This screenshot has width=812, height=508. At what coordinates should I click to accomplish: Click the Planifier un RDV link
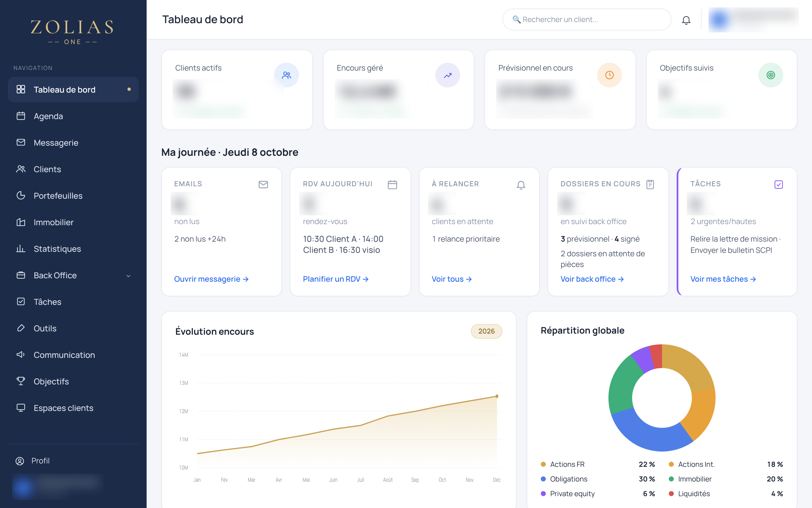(x=336, y=279)
